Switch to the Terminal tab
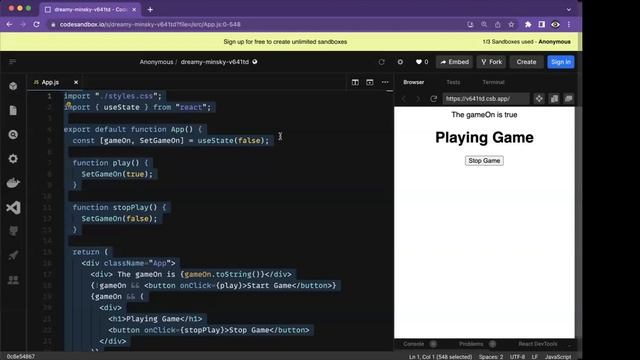The width and height of the screenshot is (640, 360). [x=493, y=82]
